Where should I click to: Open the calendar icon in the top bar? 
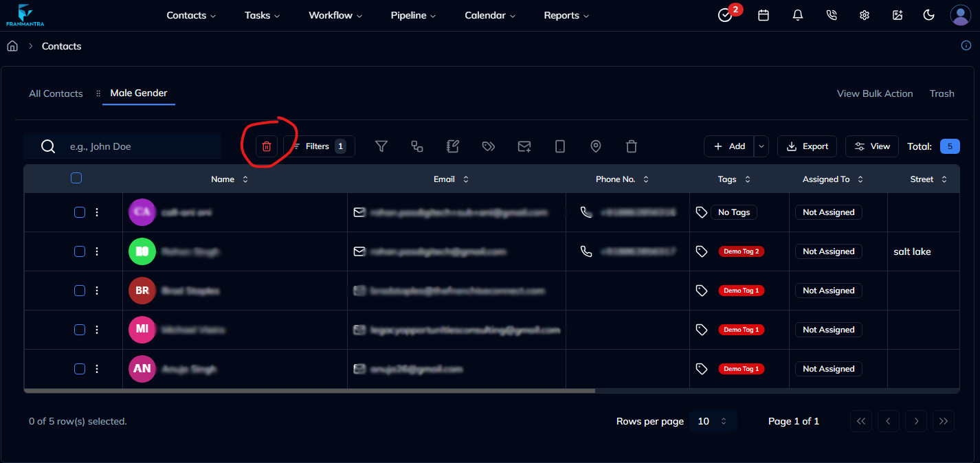(763, 15)
